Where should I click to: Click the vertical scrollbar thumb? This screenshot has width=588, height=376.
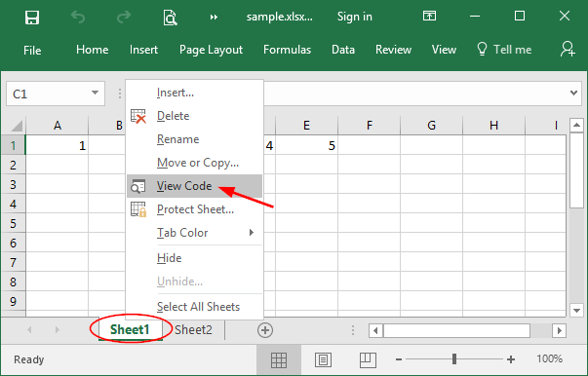tap(576, 170)
